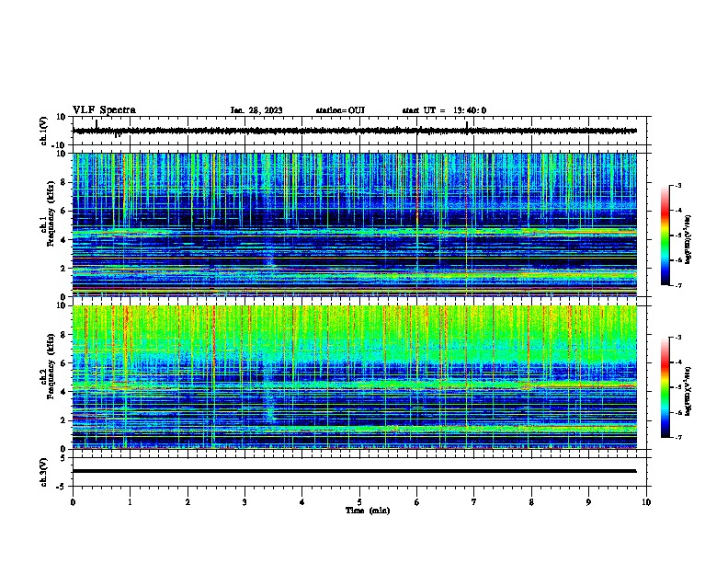
Task: Click the ch.1 frequency tick '4'
Action: click(x=63, y=240)
